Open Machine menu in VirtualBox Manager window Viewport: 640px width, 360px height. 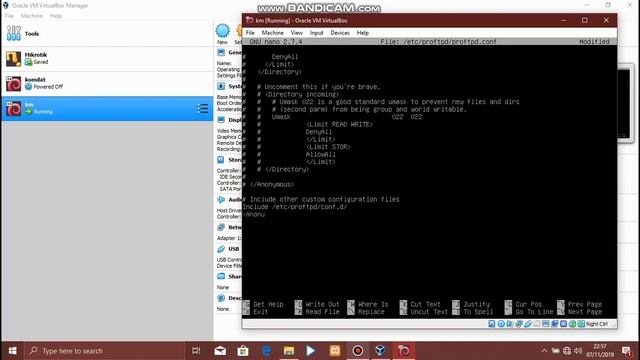(x=32, y=16)
